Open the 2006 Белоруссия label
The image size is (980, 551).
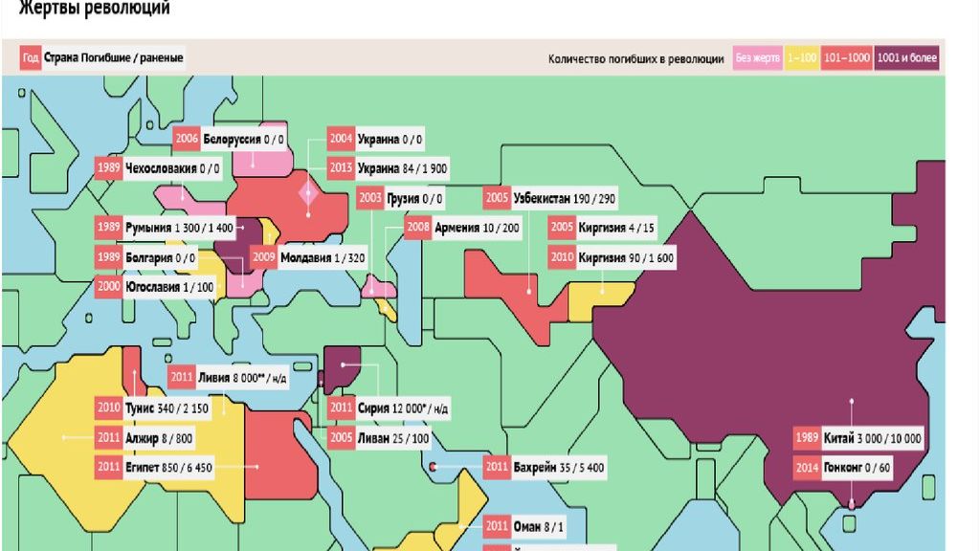pyautogui.click(x=230, y=139)
